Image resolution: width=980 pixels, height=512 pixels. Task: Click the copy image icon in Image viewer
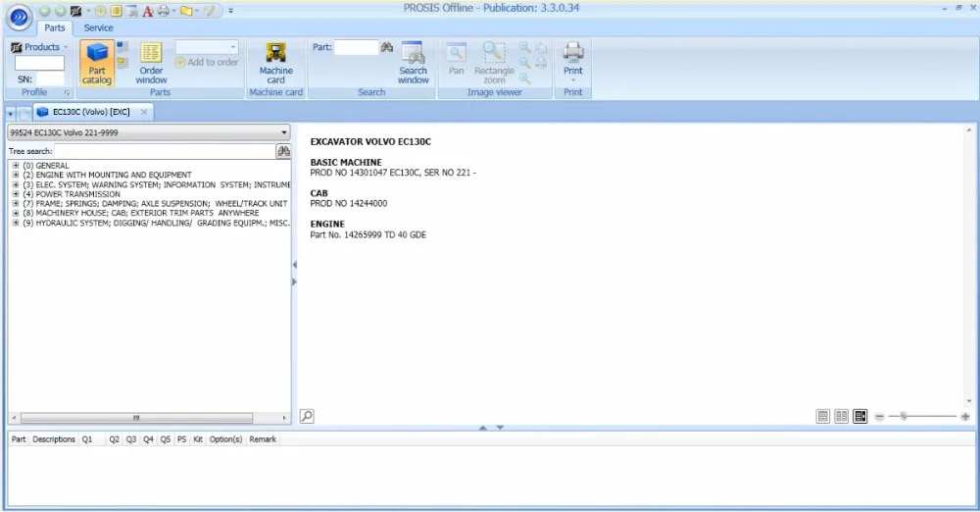point(541,47)
